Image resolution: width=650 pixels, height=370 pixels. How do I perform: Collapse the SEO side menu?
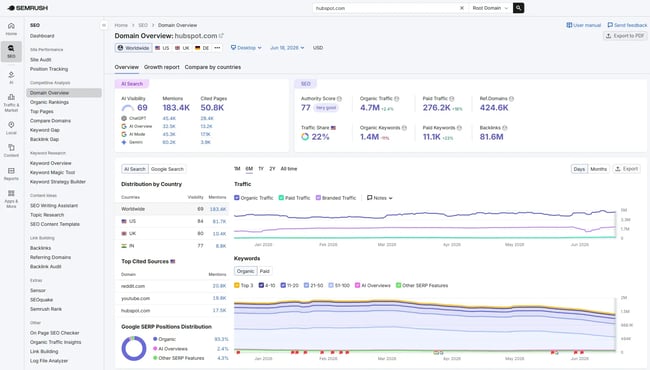pos(104,25)
